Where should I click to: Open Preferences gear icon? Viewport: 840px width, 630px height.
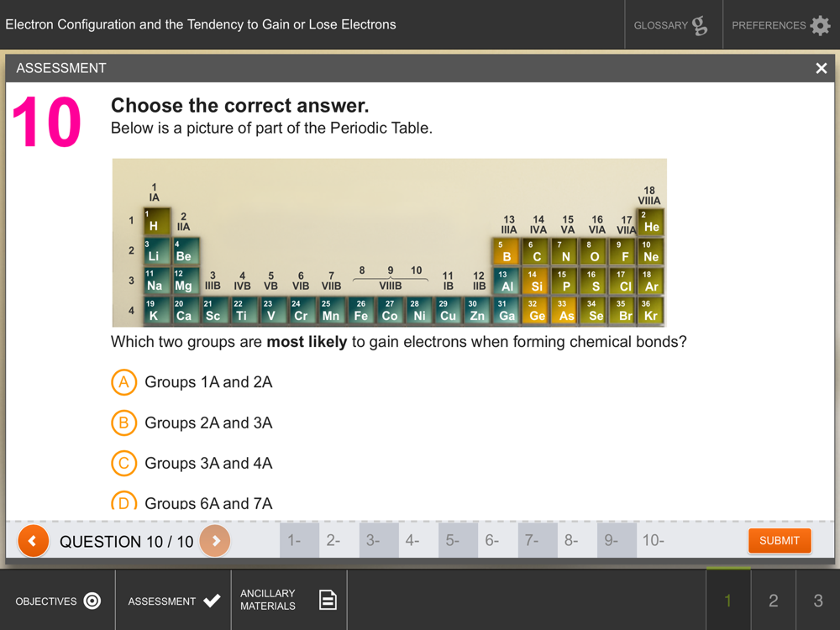click(x=820, y=25)
